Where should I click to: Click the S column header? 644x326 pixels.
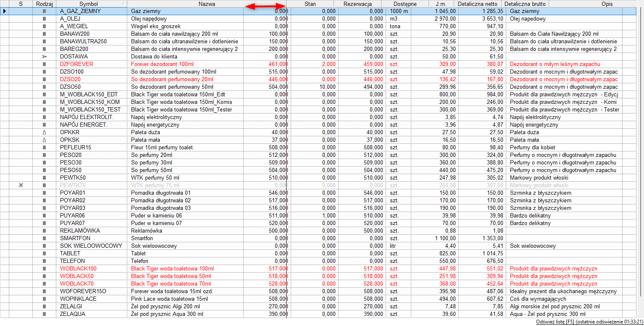[x=21, y=4]
